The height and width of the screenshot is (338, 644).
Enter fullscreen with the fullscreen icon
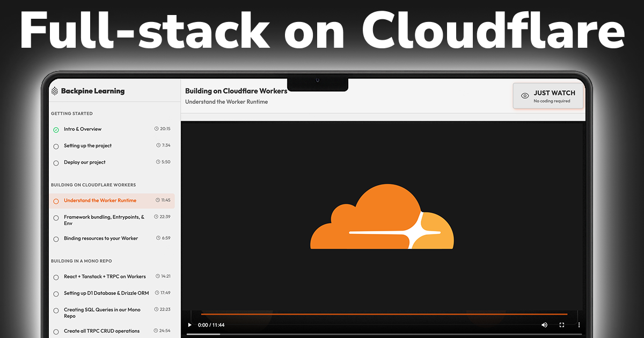pyautogui.click(x=562, y=325)
